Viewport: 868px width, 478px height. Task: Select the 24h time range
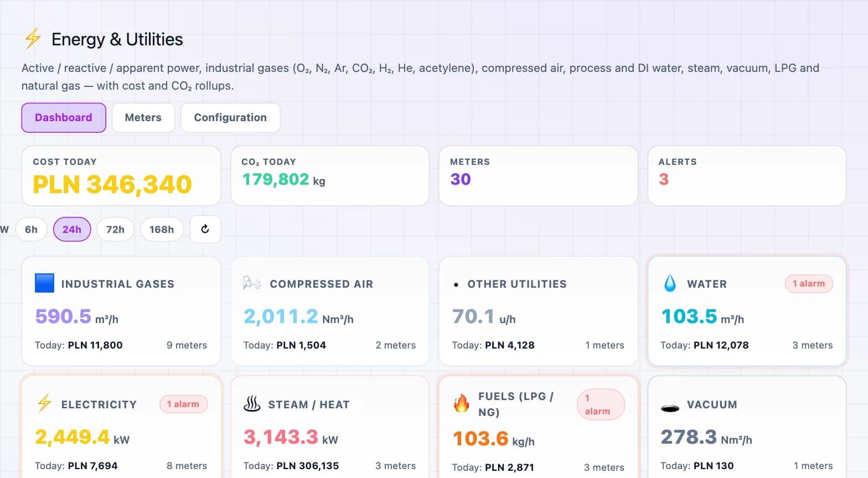click(x=72, y=230)
